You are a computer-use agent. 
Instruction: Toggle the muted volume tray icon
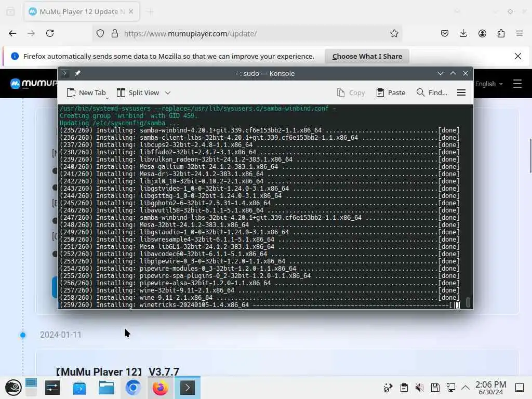pyautogui.click(x=420, y=388)
